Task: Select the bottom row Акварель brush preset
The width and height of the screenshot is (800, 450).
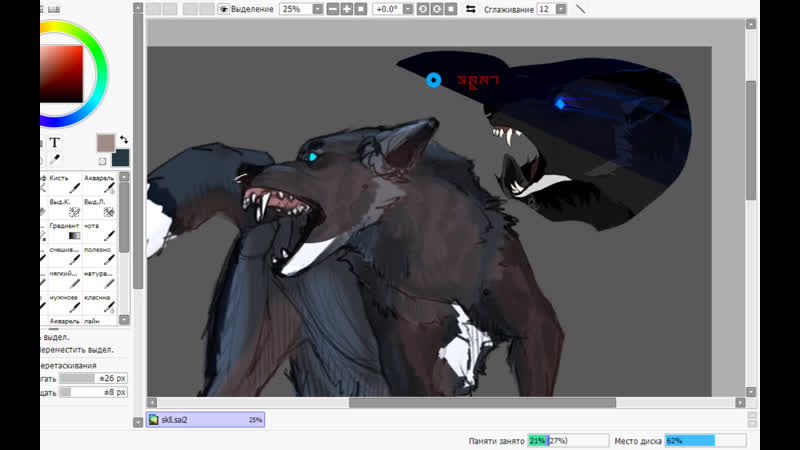Action: (64, 321)
